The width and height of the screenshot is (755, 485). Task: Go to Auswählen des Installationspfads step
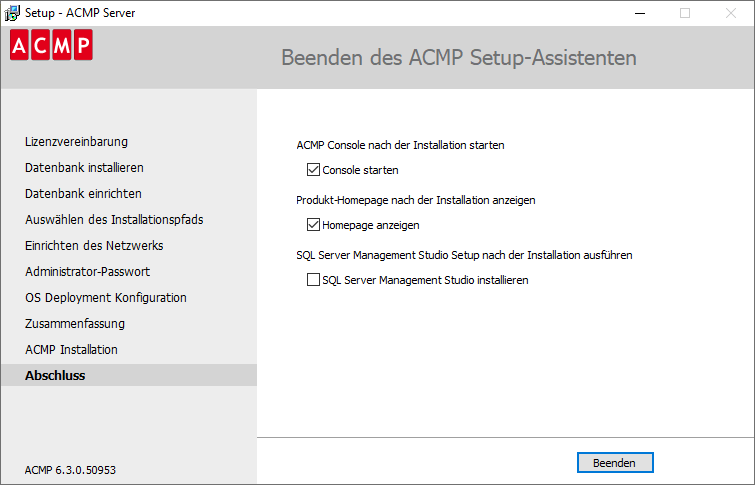114,220
